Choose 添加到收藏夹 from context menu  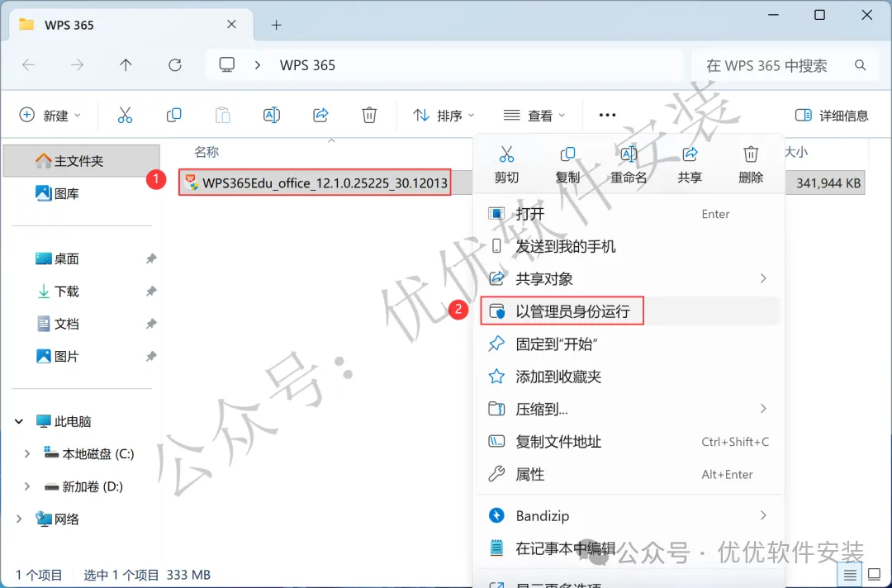629,377
